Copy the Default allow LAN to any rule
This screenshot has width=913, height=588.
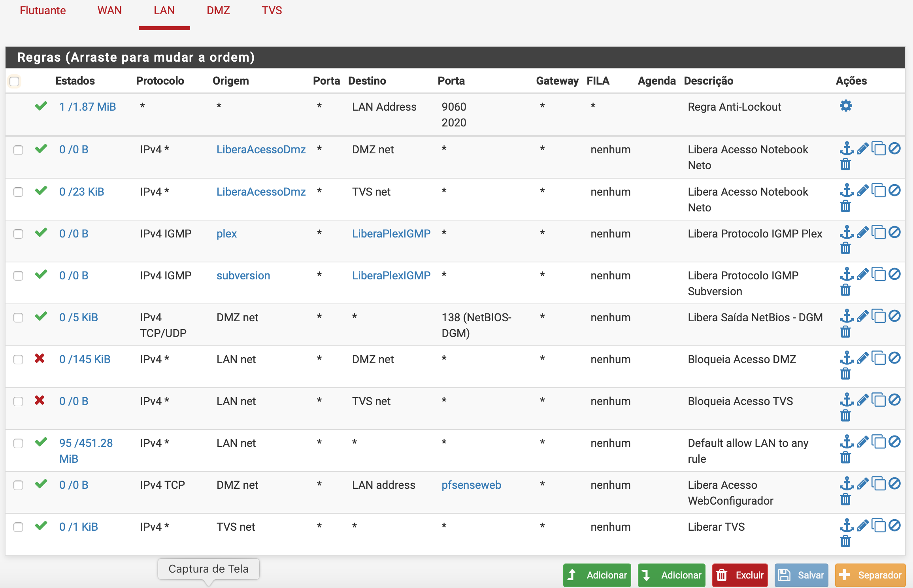click(x=879, y=442)
